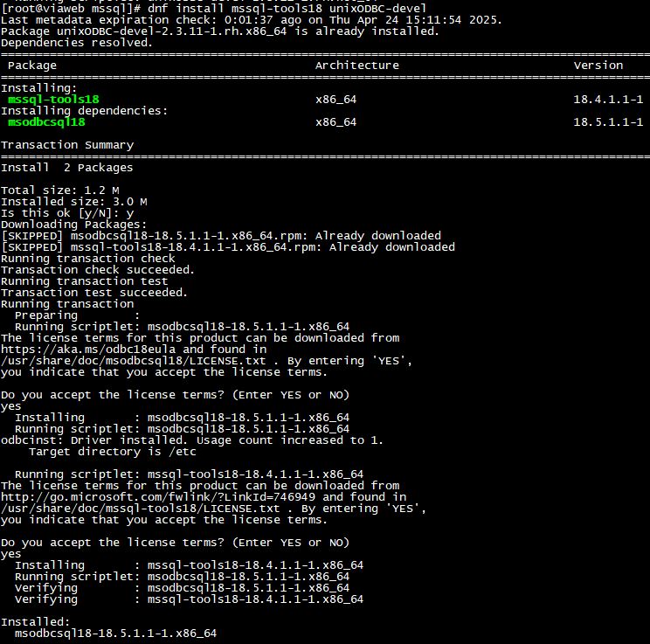Click 'Installing : mssql-tools18-18.4.1.1-1' line
This screenshot has width=650, height=644.
[189, 565]
